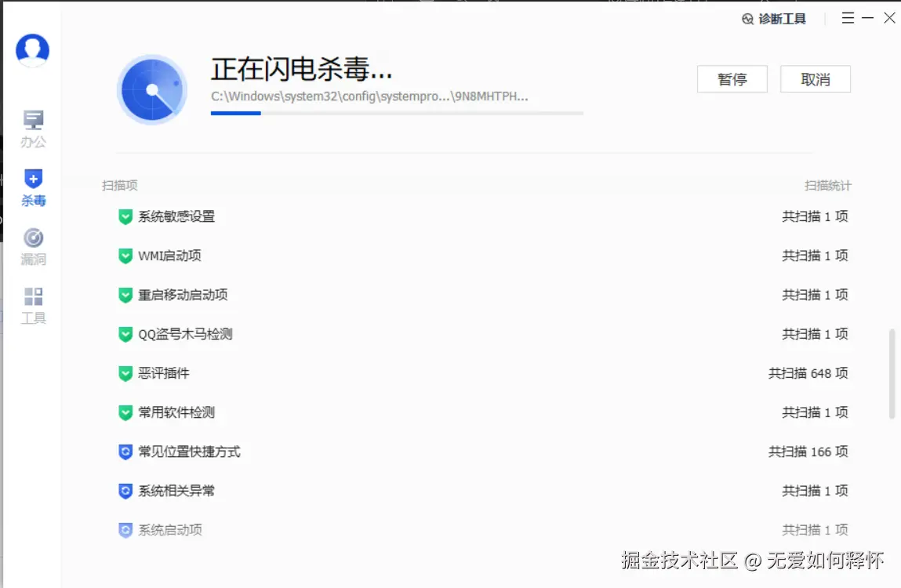Image resolution: width=901 pixels, height=588 pixels.
Task: Open 诊断工具 diagnostic tool
Action: coord(773,19)
